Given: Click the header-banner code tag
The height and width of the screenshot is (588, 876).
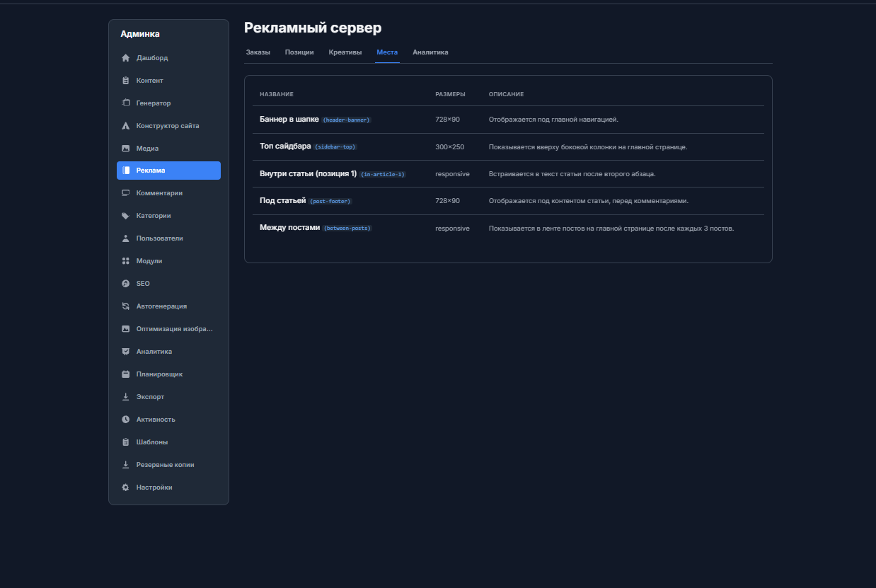Looking at the screenshot, I should (347, 120).
